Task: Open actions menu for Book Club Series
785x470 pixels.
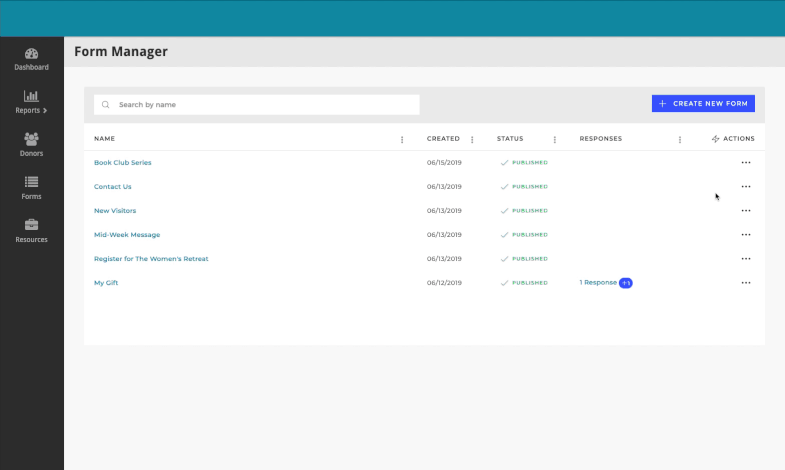Action: tap(745, 162)
